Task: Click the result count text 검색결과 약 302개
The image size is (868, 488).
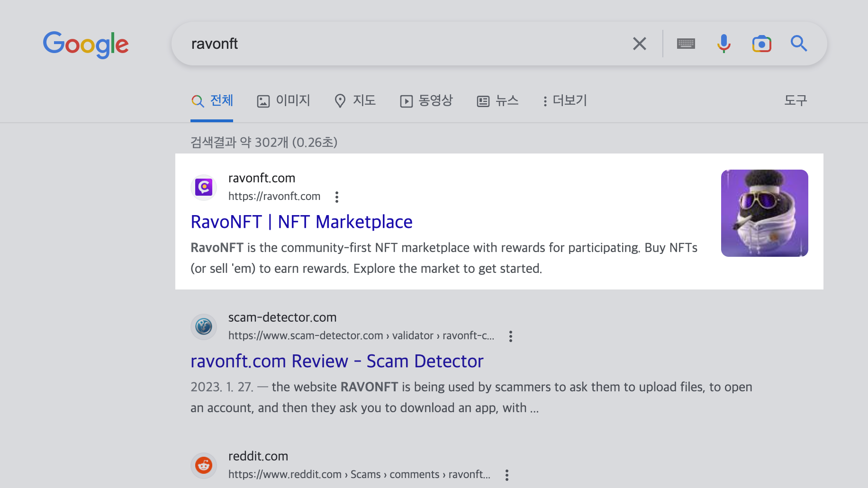Action: (x=264, y=142)
